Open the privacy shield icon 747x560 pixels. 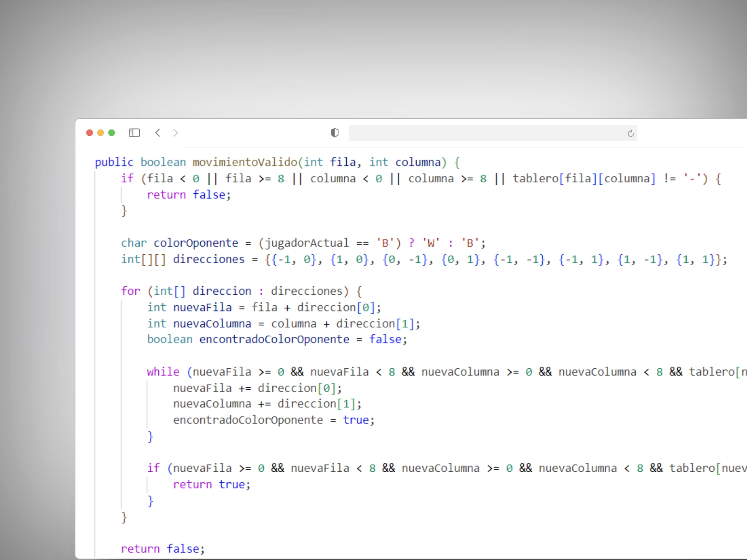click(335, 133)
